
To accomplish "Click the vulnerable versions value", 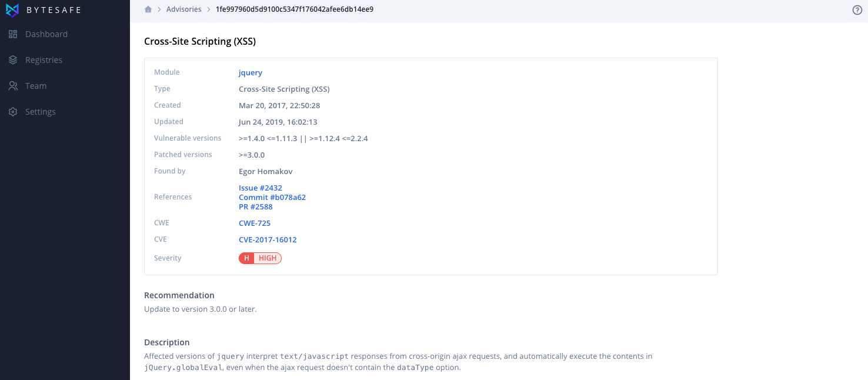I will coord(303,139).
